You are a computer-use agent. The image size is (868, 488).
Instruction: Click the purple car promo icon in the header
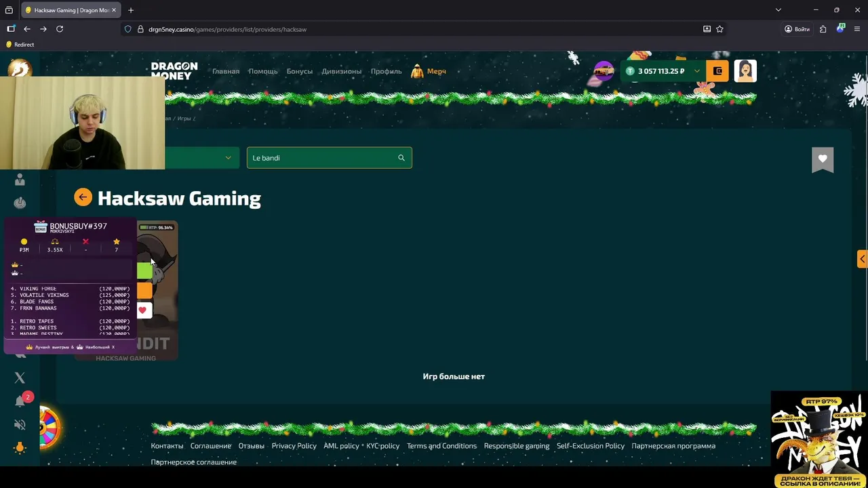pos(603,71)
